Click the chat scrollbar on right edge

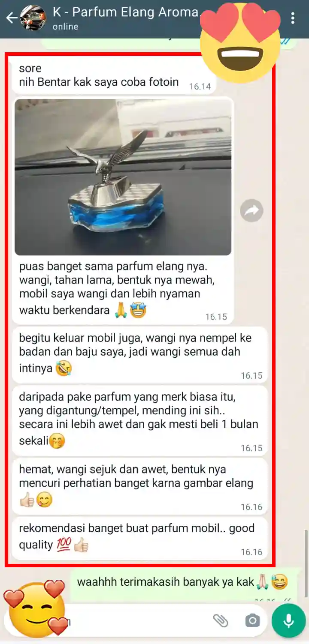[x=306, y=563]
